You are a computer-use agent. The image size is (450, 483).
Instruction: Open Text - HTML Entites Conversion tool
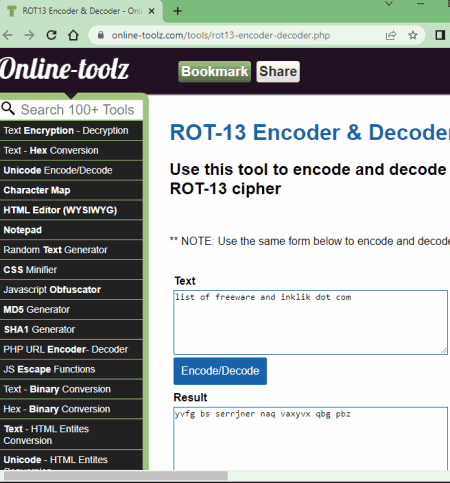pyautogui.click(x=71, y=434)
